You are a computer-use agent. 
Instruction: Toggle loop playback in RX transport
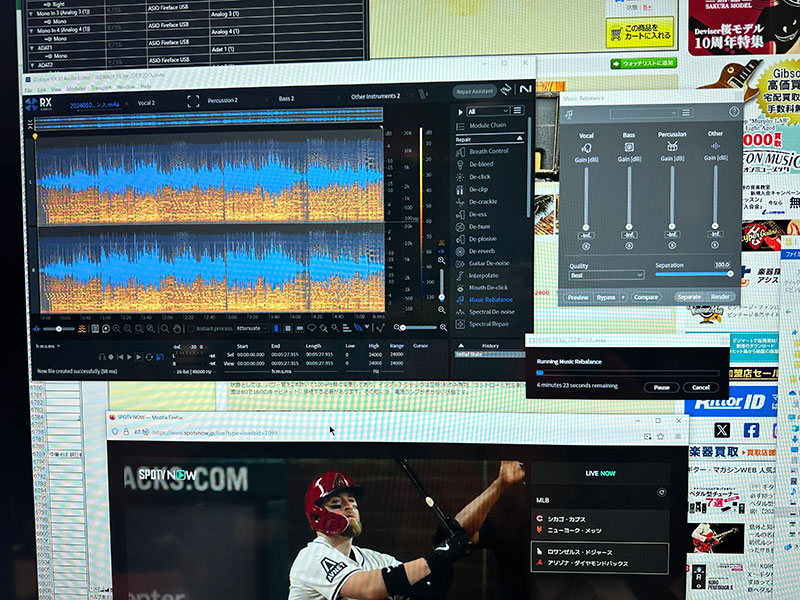coord(149,357)
